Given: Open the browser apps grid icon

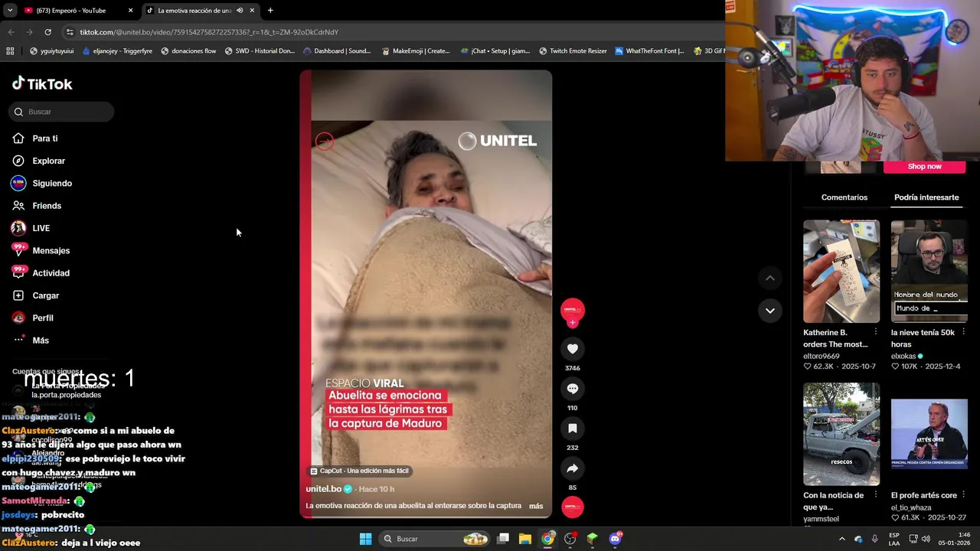Looking at the screenshot, I should point(10,51).
